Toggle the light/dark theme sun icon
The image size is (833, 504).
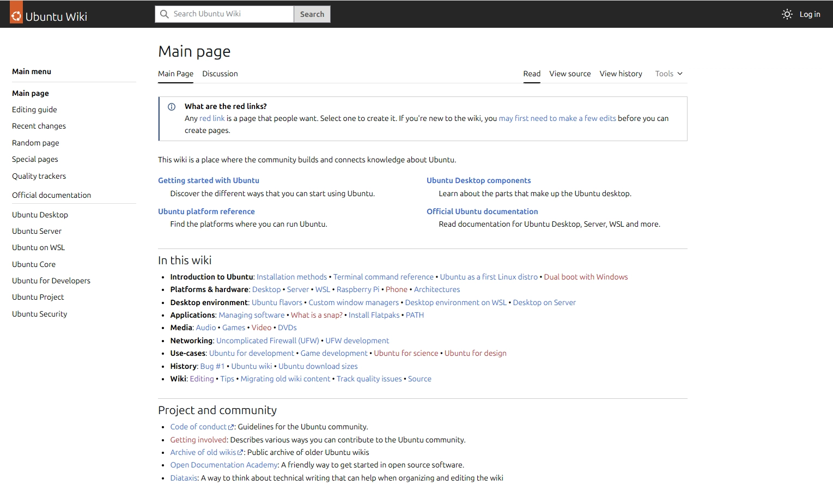[x=787, y=14]
